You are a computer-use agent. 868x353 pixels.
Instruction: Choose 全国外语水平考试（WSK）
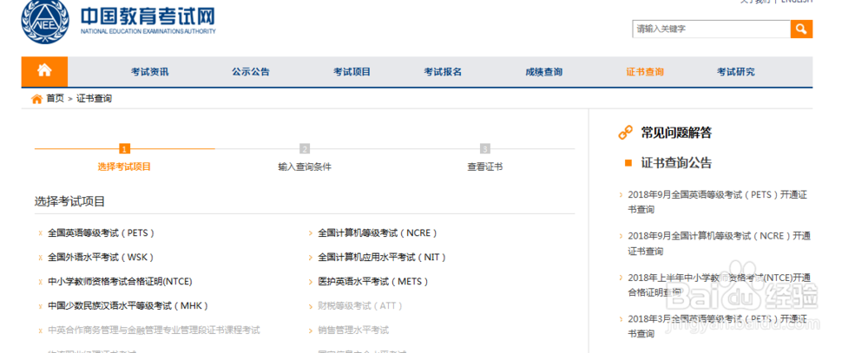(x=101, y=258)
